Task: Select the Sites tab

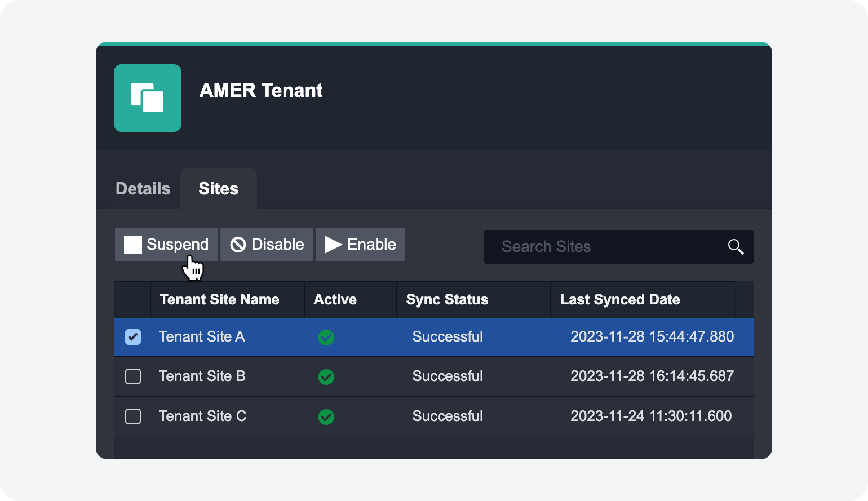Action: click(219, 189)
